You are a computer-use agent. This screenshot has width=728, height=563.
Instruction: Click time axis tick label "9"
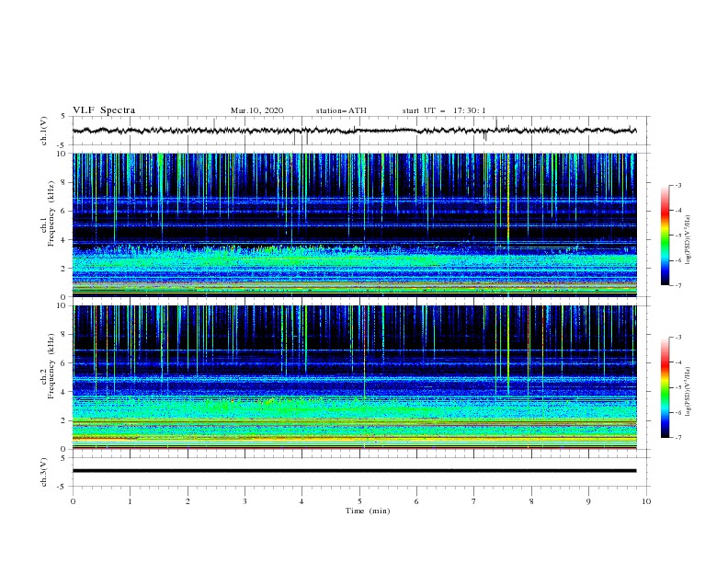pyautogui.click(x=588, y=501)
